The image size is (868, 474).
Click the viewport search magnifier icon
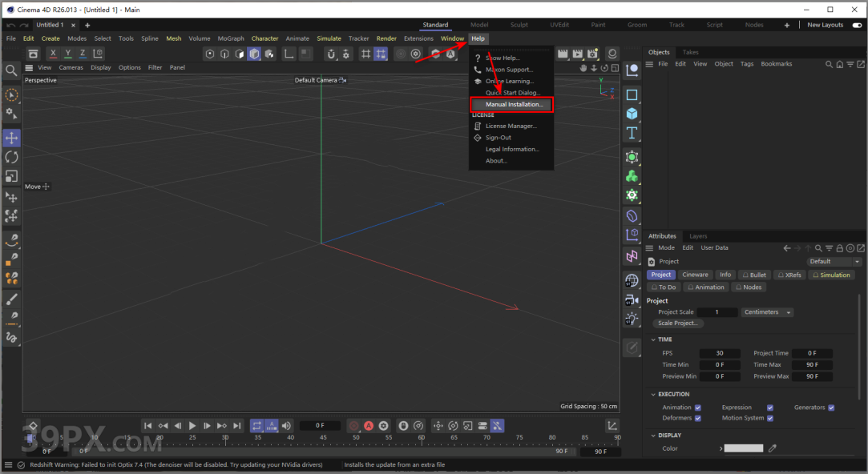click(x=11, y=70)
